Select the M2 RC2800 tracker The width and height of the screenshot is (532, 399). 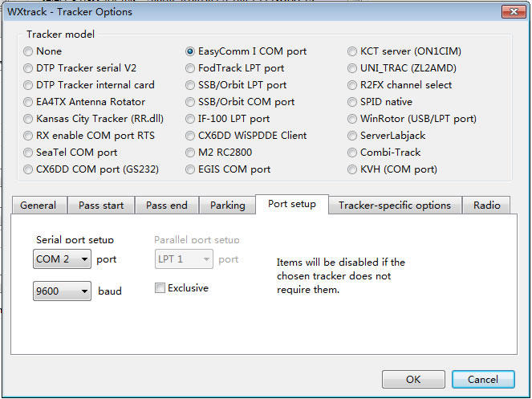pos(190,153)
